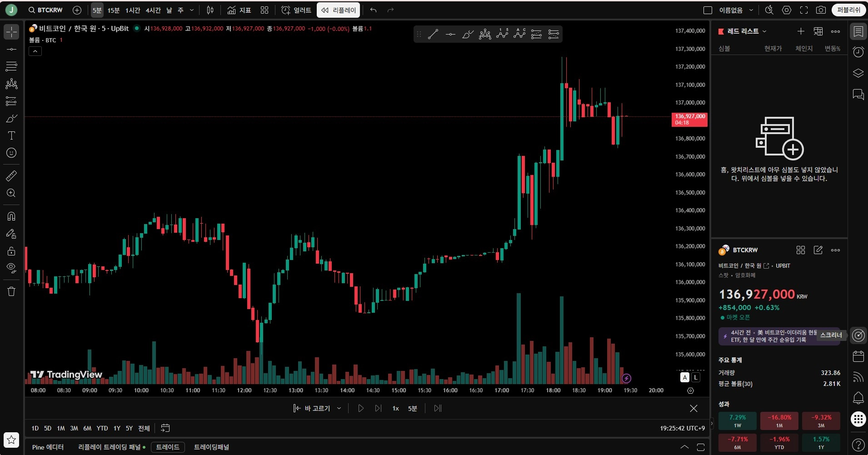Open chart settings hexagon icon

787,10
